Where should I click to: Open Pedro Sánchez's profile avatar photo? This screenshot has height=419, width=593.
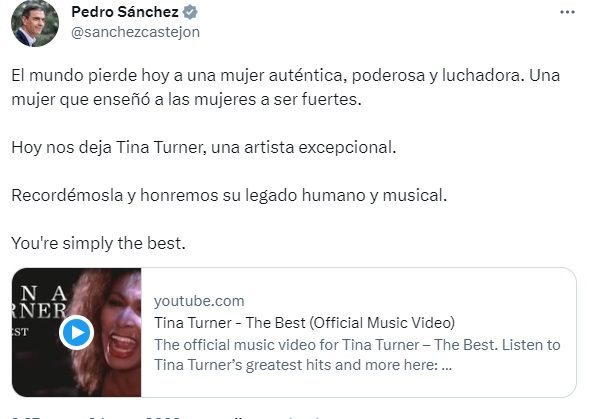35,23
